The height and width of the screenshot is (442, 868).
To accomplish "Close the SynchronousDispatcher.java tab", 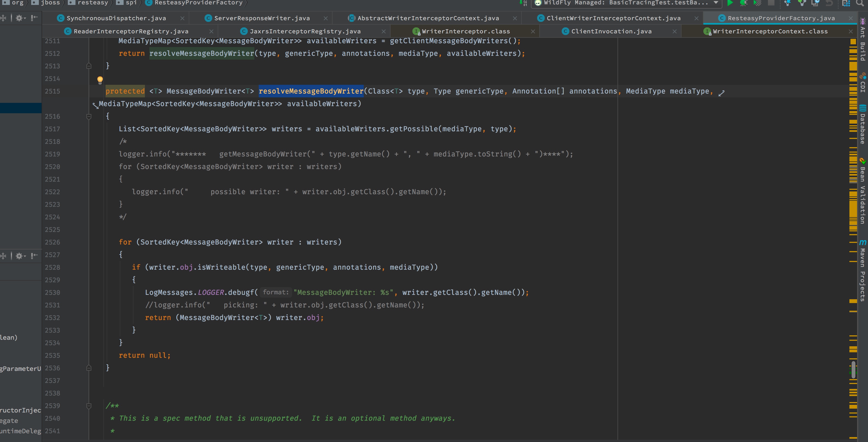I will pos(182,18).
